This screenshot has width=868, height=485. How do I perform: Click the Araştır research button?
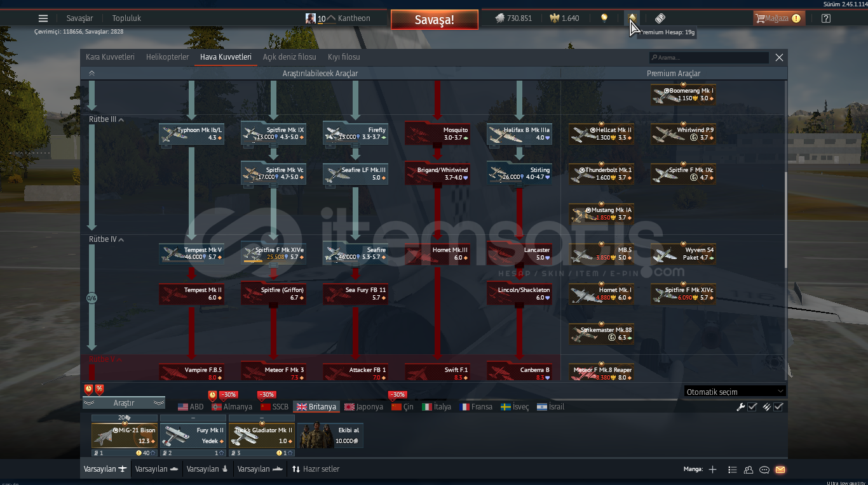click(x=124, y=403)
